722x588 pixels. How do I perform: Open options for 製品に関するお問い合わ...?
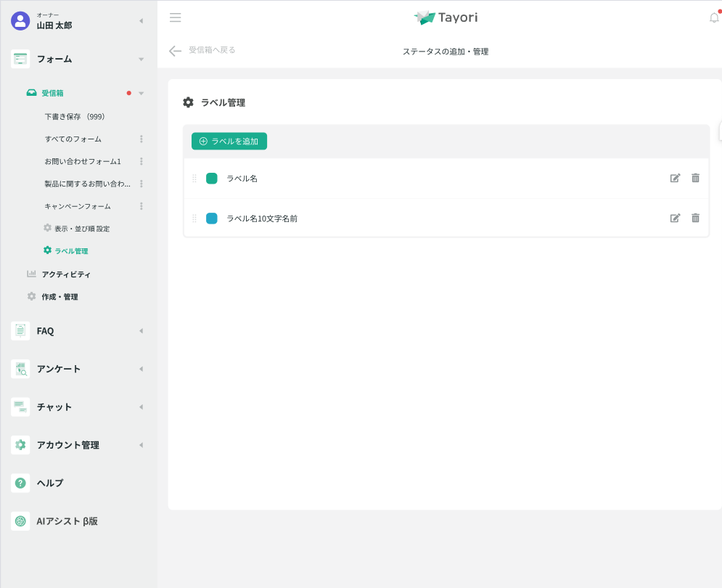[141, 184]
